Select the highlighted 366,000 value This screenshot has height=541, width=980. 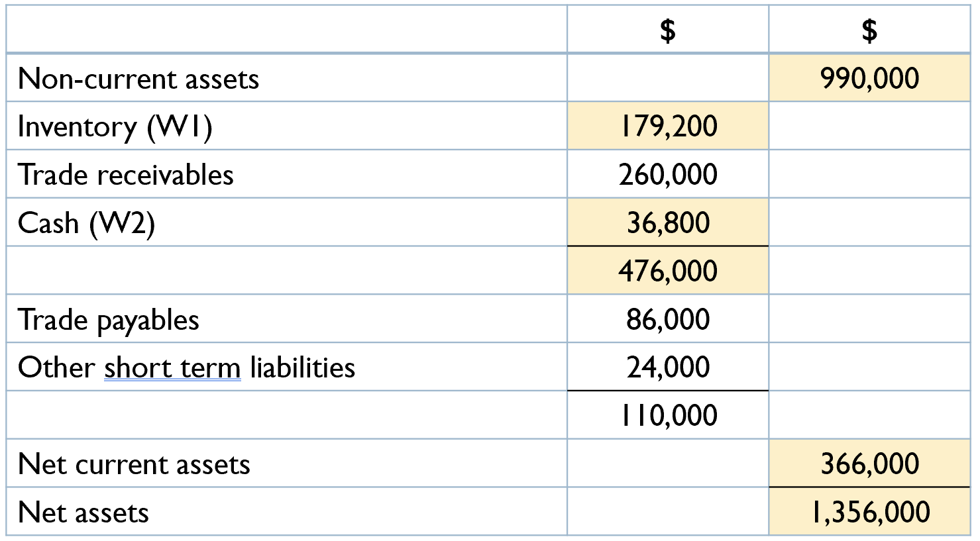[869, 464]
